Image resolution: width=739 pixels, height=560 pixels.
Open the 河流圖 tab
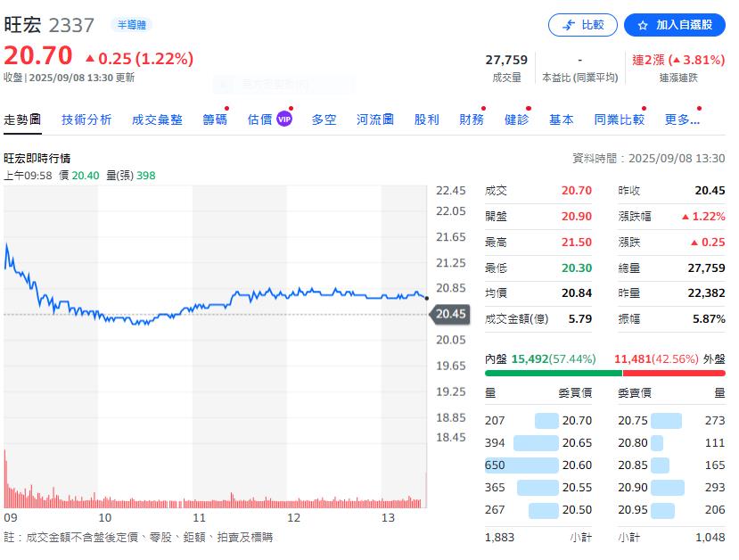[x=375, y=119]
